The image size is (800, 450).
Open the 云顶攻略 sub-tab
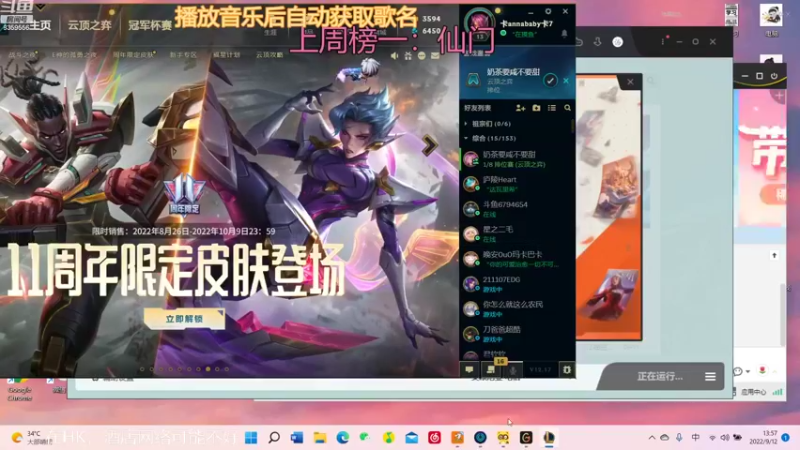pyautogui.click(x=269, y=55)
